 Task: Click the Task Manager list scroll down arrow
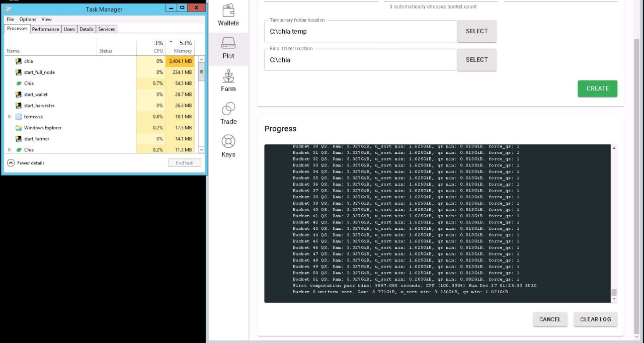coord(202,150)
